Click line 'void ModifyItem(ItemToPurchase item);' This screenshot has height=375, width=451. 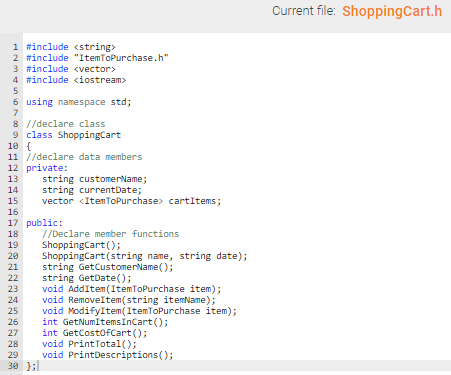[139, 311]
